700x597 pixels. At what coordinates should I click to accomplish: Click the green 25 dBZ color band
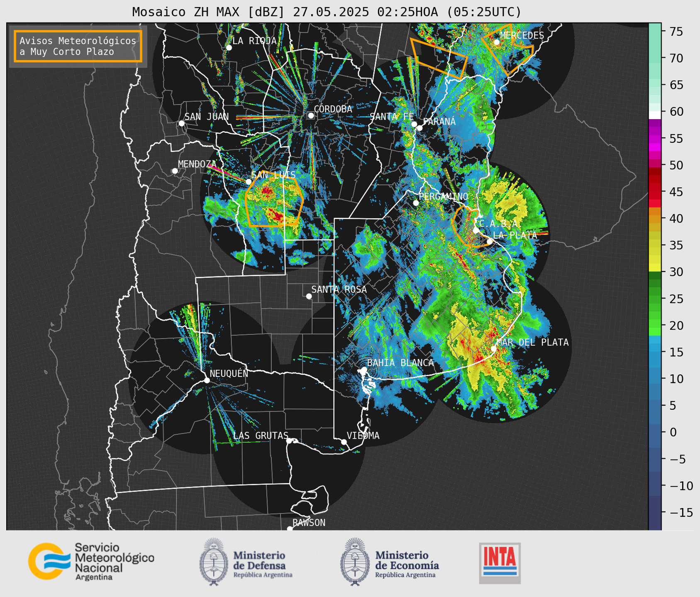[x=655, y=298]
